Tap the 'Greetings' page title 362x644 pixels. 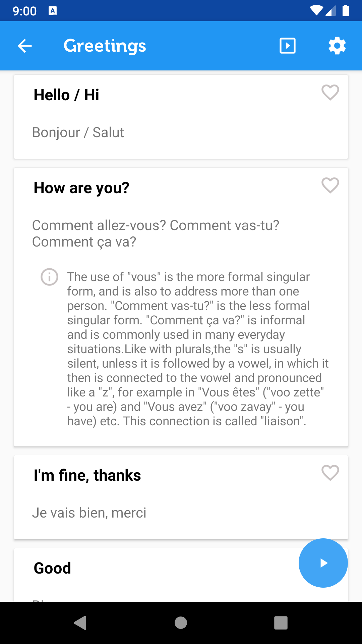(x=105, y=46)
